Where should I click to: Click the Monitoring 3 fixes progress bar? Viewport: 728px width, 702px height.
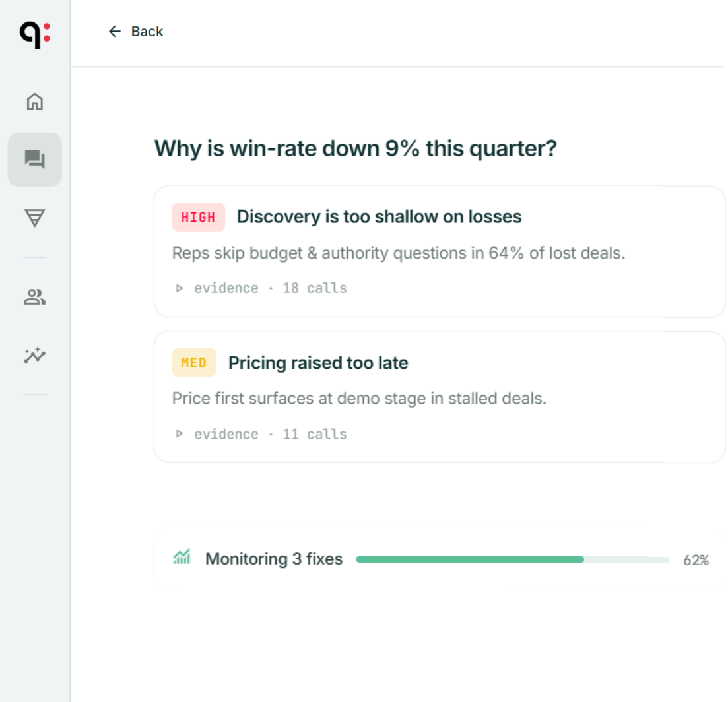point(513,559)
